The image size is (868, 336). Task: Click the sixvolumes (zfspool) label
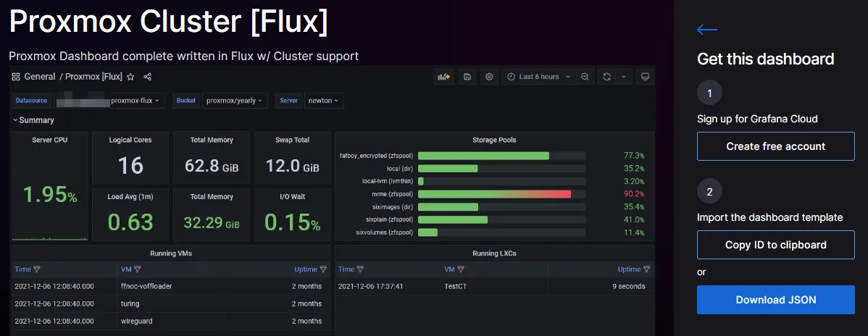385,232
